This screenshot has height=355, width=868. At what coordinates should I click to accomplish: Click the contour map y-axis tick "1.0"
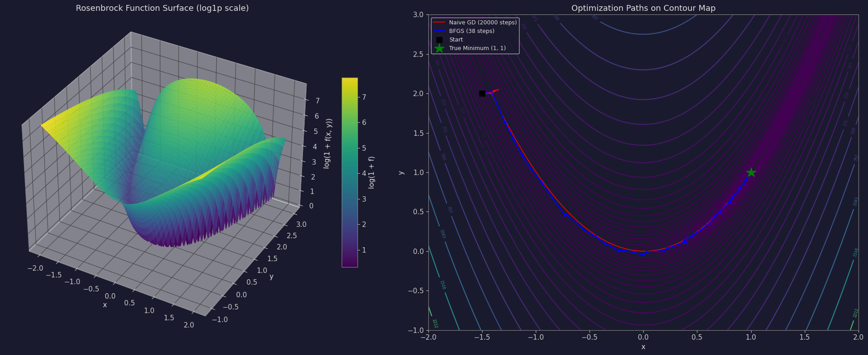(418, 173)
